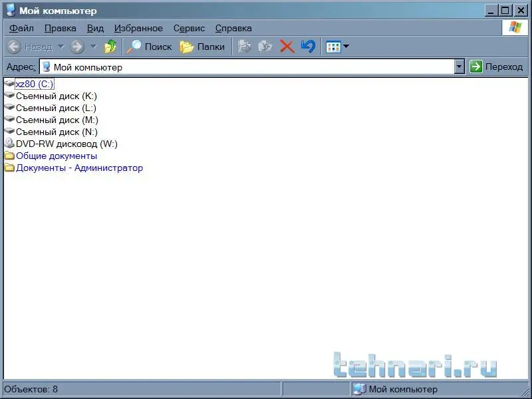
Task: Minimize the Мой компьютер window
Action: coord(491,10)
